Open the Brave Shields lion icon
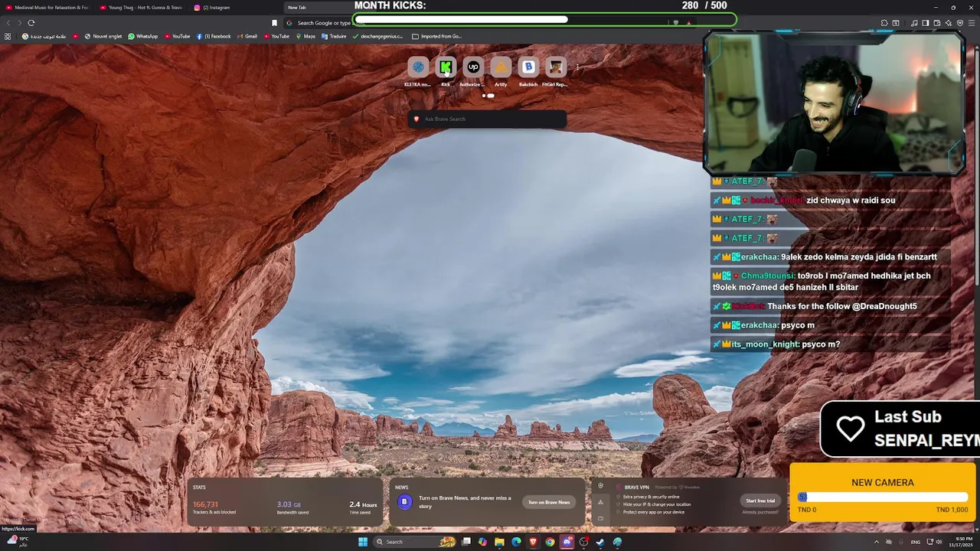 tap(675, 23)
